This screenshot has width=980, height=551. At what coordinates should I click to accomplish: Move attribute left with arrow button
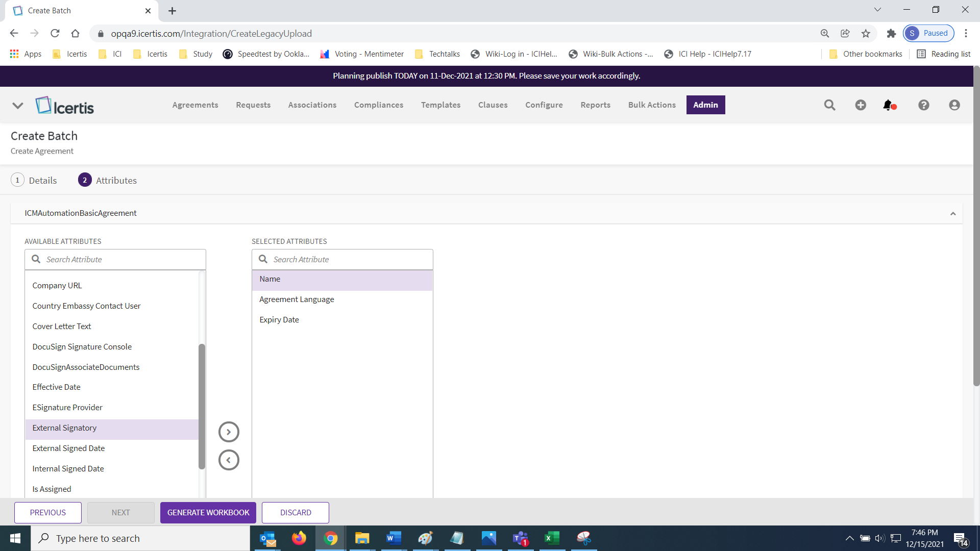[x=229, y=460]
